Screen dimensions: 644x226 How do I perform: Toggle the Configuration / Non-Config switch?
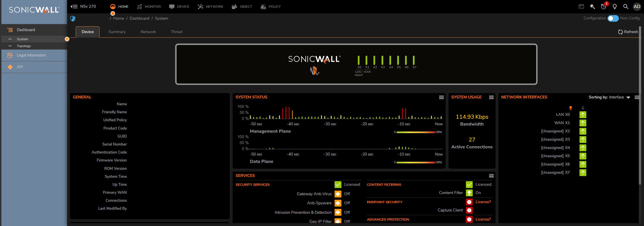coord(613,18)
